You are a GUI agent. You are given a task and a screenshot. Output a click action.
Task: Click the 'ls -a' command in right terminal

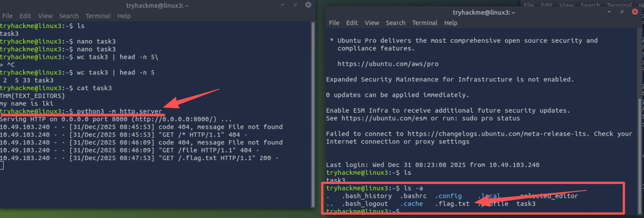413,188
